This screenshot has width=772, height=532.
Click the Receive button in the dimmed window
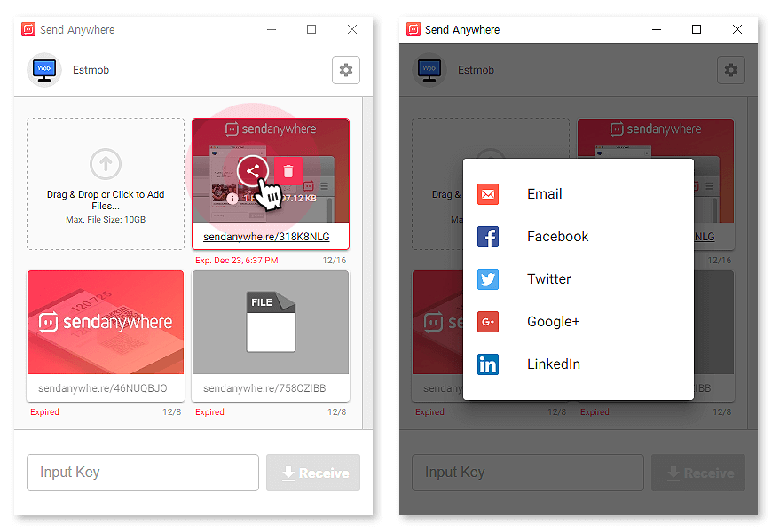tap(698, 473)
